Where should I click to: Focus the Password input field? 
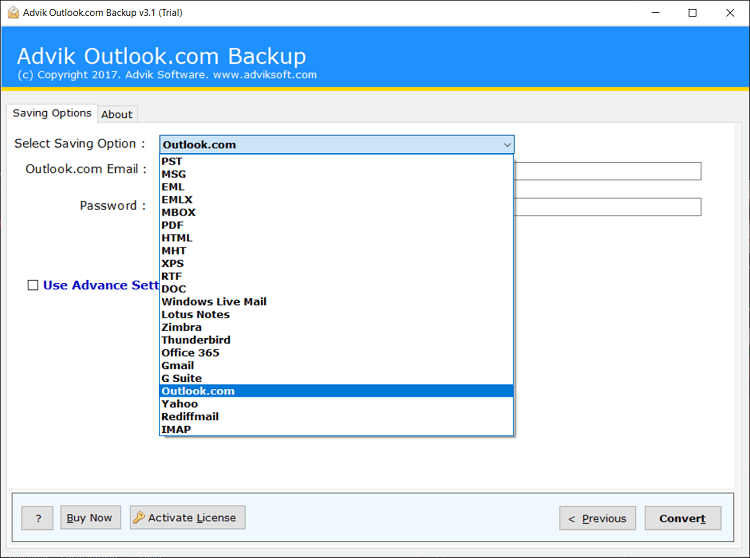pos(607,207)
